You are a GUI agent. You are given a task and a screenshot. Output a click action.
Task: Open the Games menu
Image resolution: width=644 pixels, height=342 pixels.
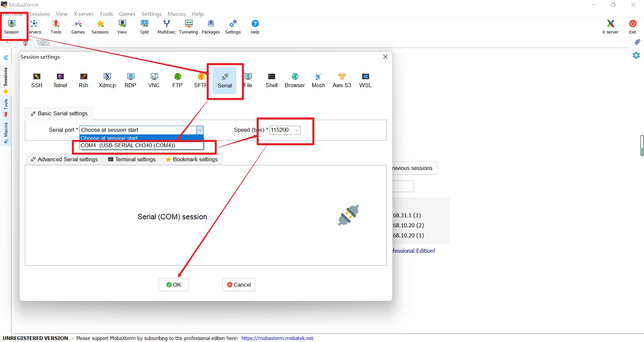pyautogui.click(x=127, y=14)
